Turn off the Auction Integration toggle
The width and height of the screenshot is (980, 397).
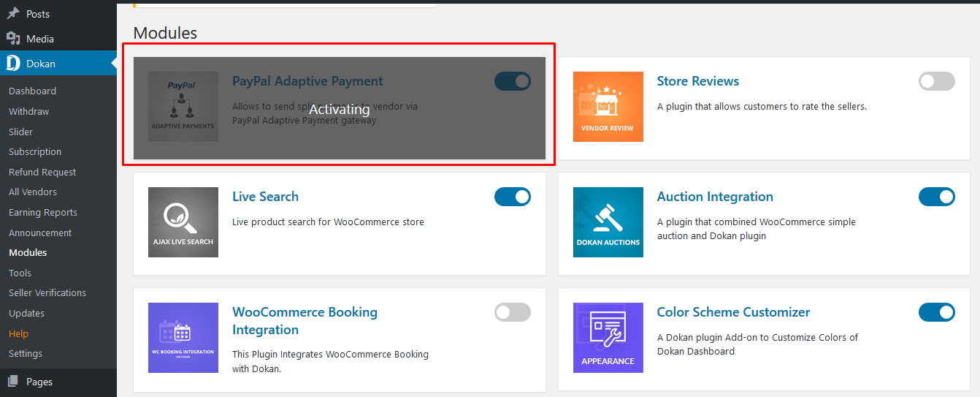coord(937,197)
